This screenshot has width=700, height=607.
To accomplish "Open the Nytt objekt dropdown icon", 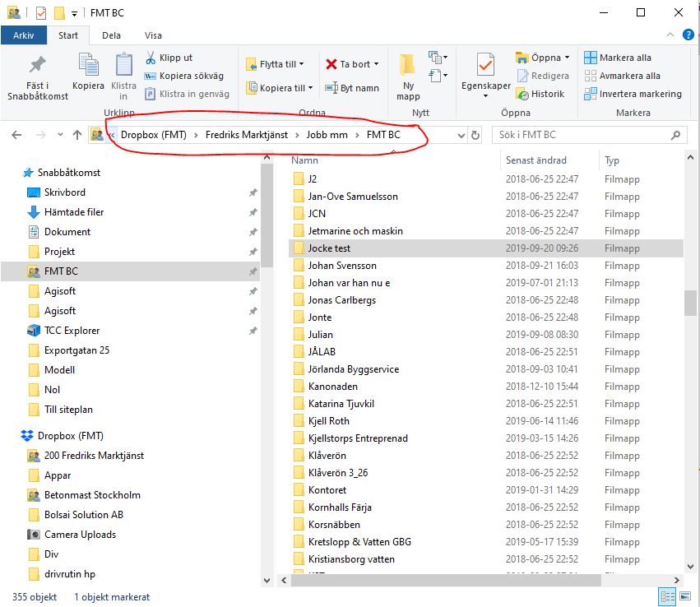I will [x=438, y=57].
